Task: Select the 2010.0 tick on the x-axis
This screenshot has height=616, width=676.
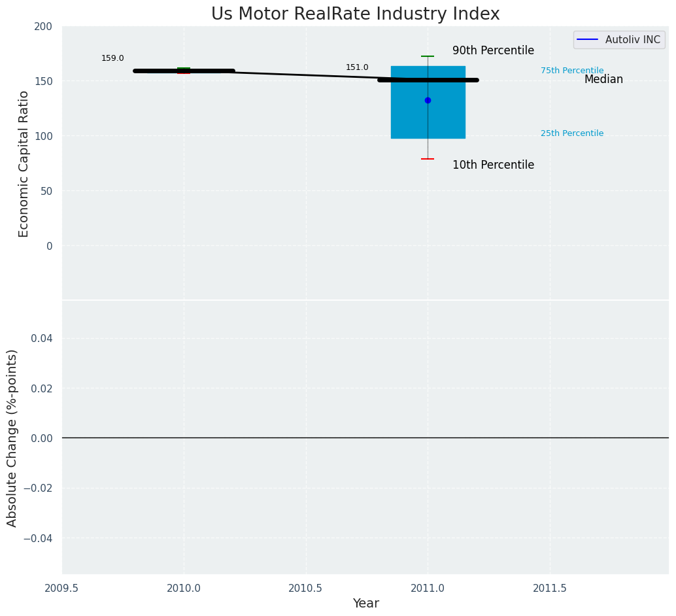Action: coord(184,588)
